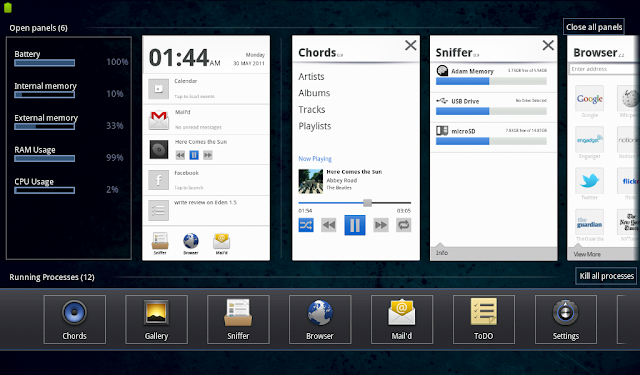Expand the Info bar in Sniffer panel
The image size is (640, 375).
[x=493, y=253]
